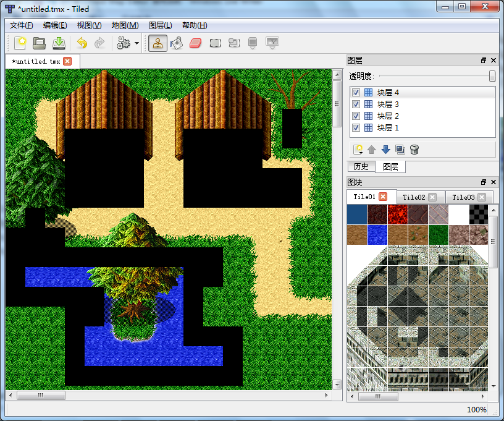Select the Stamp Brush tool
The height and width of the screenshot is (421, 504).
point(158,43)
